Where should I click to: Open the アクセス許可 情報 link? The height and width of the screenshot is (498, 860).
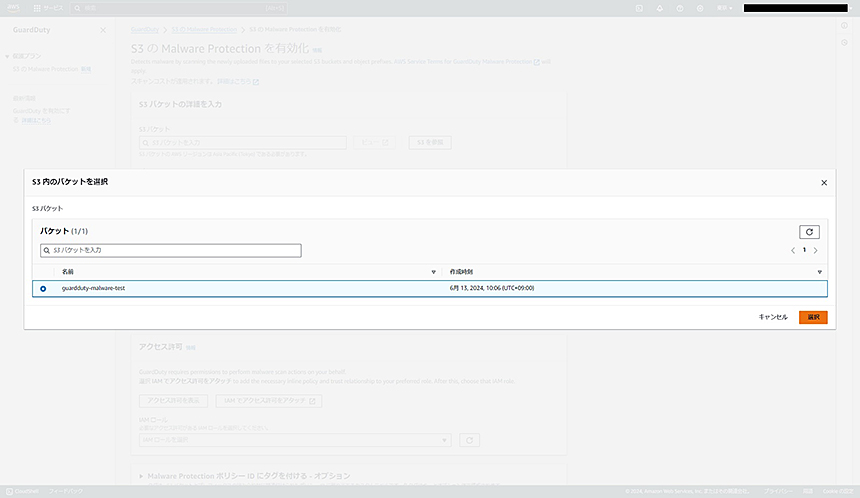(x=190, y=348)
